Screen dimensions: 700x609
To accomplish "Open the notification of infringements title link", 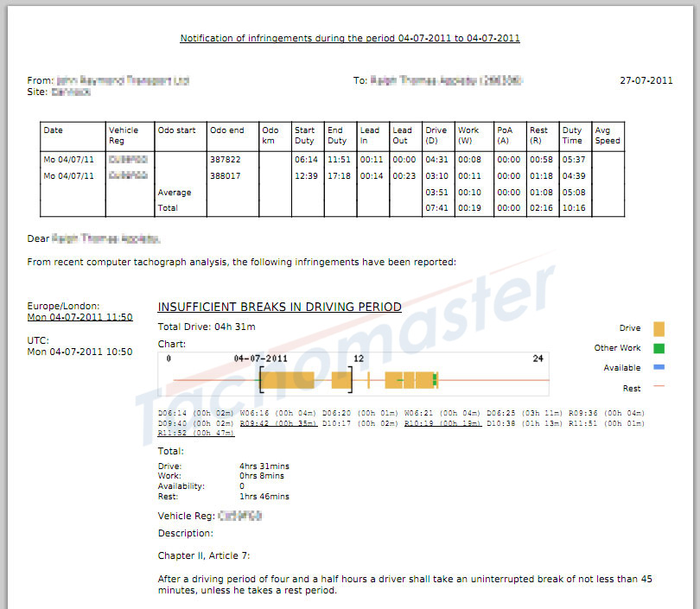I will coord(349,38).
